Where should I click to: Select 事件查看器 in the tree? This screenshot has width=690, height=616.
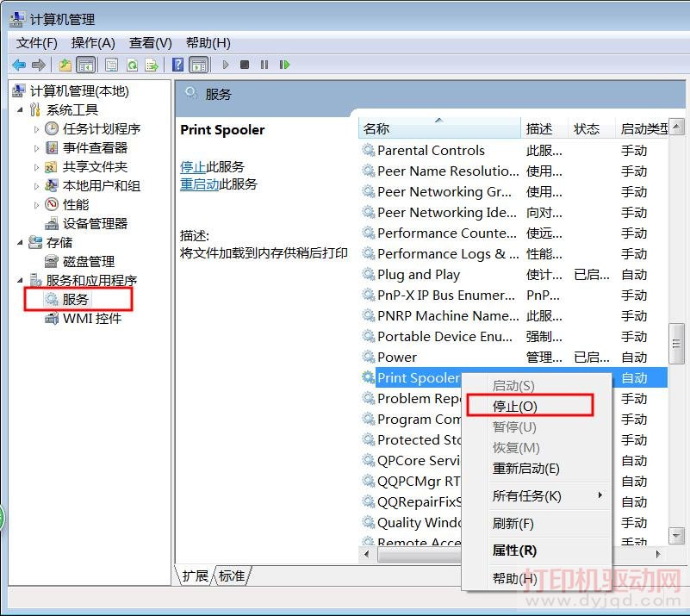pos(95,148)
